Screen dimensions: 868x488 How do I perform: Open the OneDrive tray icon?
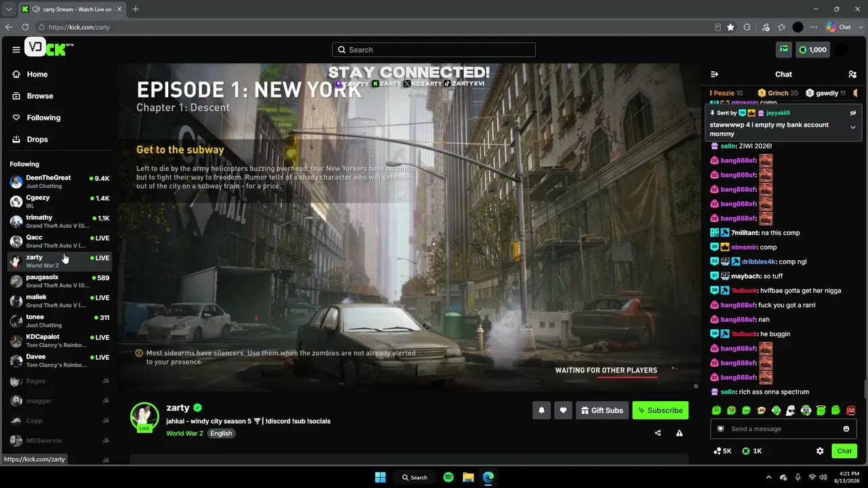click(x=783, y=477)
